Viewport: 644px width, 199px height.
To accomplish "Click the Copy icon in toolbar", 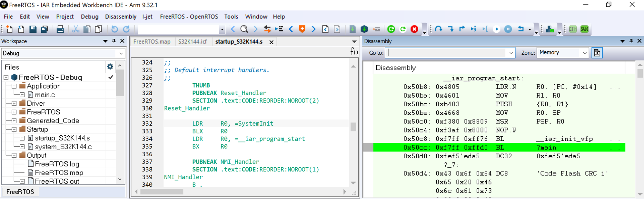I will pyautogui.click(x=87, y=29).
